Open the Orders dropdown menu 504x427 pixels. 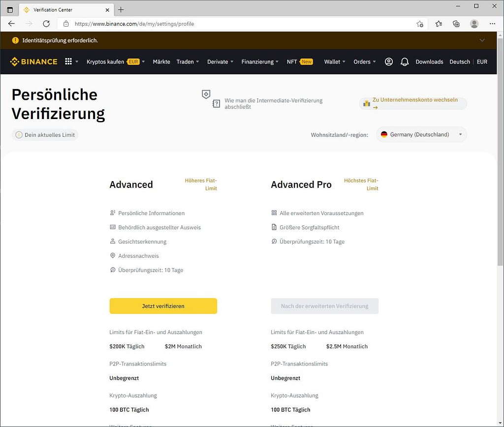[365, 61]
